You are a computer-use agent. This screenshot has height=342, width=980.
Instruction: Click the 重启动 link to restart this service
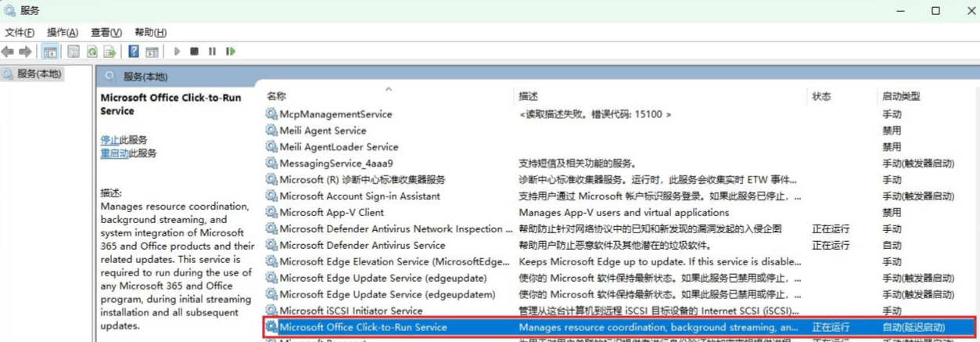[x=114, y=153]
